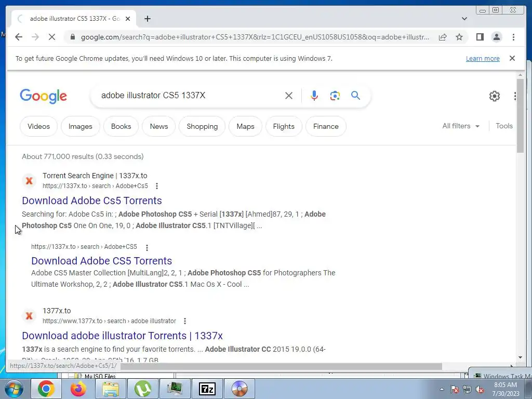Open more options for Adobe+CS5 sub-result
The width and height of the screenshot is (532, 399).
click(147, 248)
